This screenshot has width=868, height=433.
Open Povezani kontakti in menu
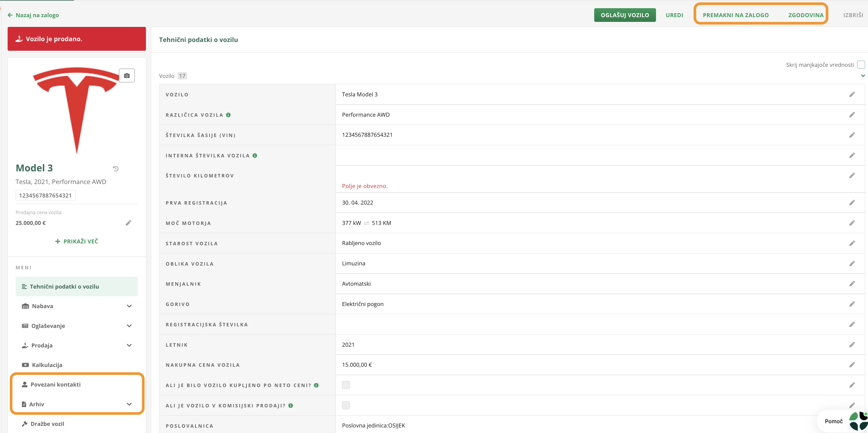(x=56, y=384)
